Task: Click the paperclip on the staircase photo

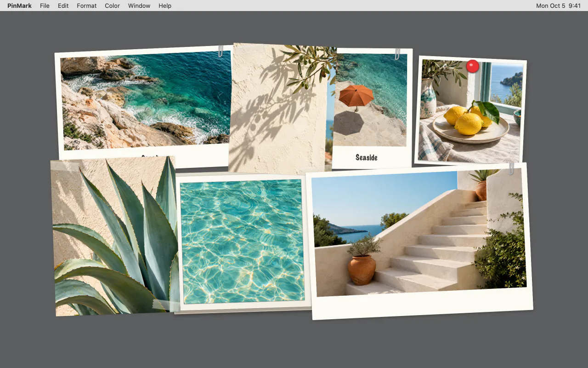Action: [511, 168]
